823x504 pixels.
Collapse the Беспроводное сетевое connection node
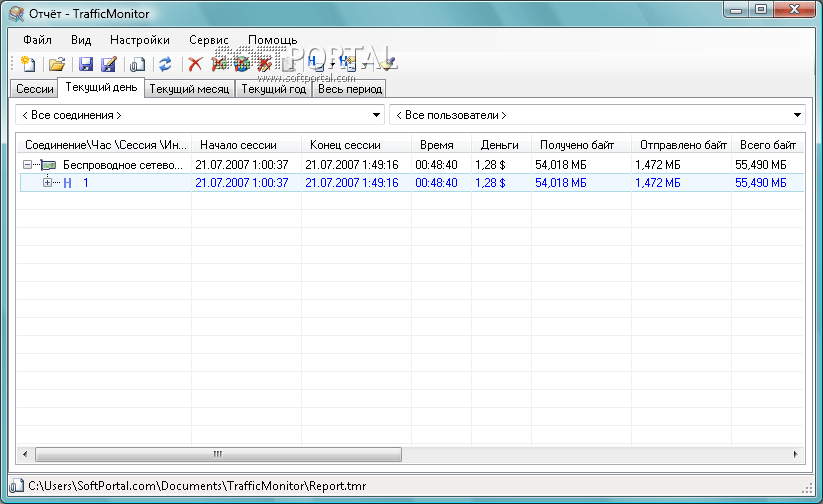(27, 165)
